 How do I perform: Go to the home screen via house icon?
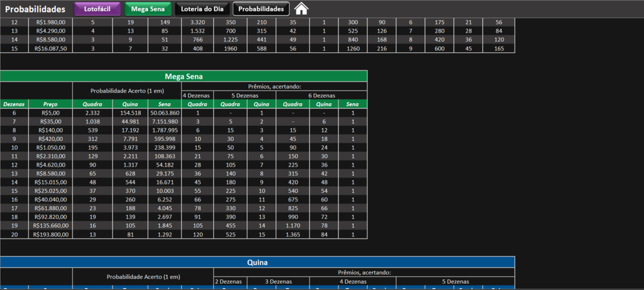301,9
